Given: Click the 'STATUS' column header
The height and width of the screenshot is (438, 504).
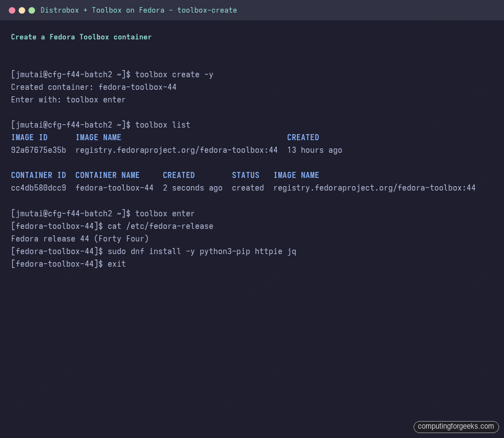Looking at the screenshot, I should point(245,175).
